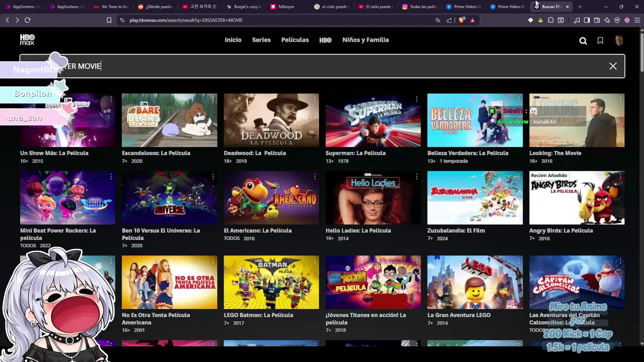Viewport: 644px width, 362px height.
Task: Open a new browser tab
Action: tap(580, 7)
